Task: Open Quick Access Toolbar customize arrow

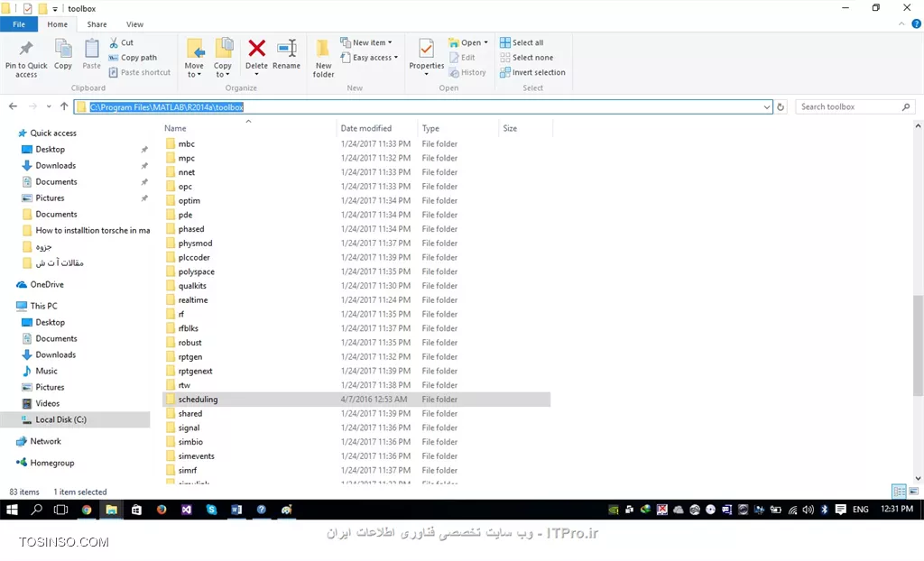Action: tap(55, 9)
